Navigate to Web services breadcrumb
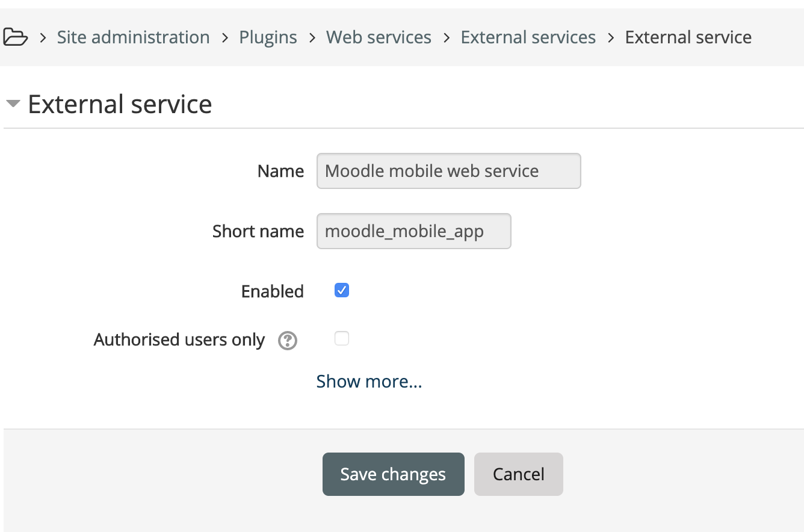The width and height of the screenshot is (804, 532). point(379,37)
